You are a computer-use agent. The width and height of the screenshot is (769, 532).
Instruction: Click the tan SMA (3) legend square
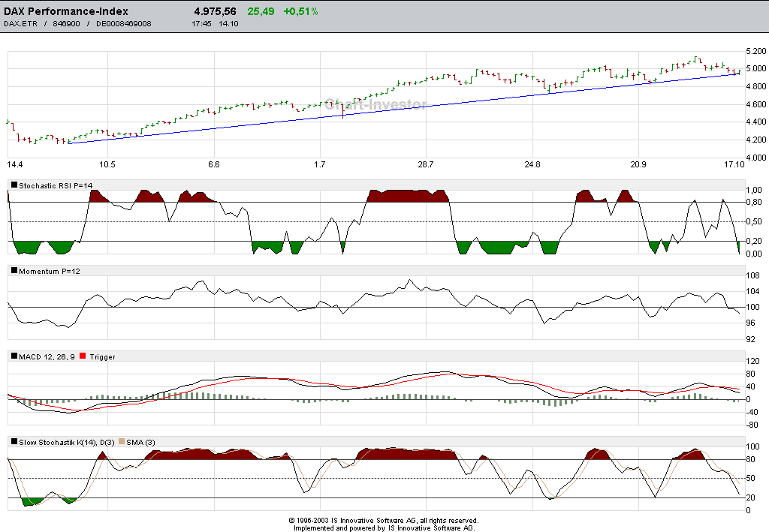pos(122,442)
